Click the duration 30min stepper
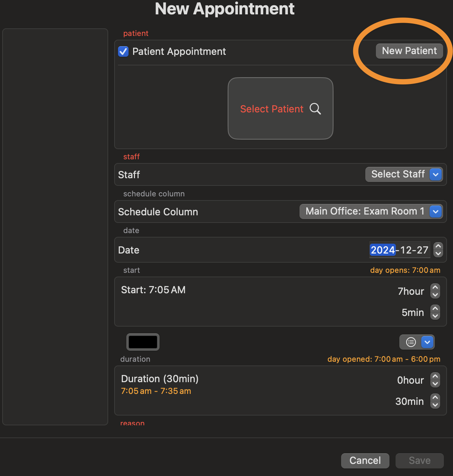The width and height of the screenshot is (453, 476). tap(435, 401)
